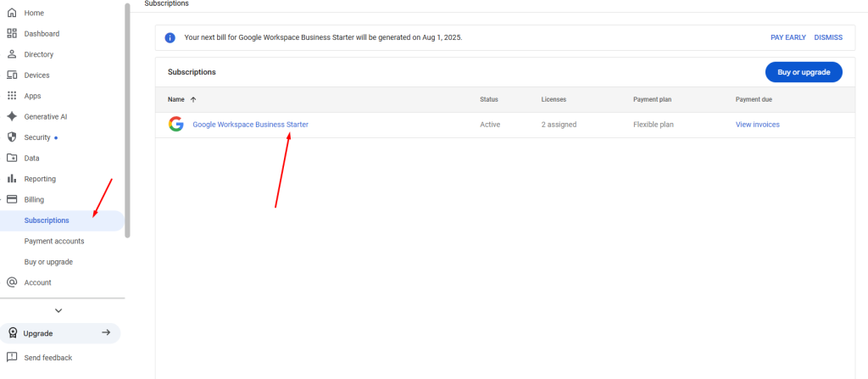Click the Payment plan column header
Screen dimensions: 868x379
pos(652,100)
